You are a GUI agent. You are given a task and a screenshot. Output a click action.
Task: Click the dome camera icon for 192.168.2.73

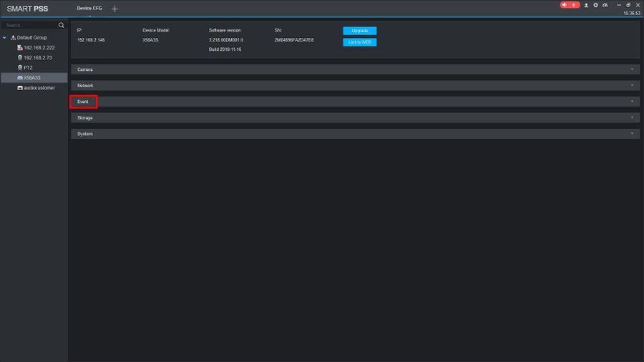click(x=20, y=57)
